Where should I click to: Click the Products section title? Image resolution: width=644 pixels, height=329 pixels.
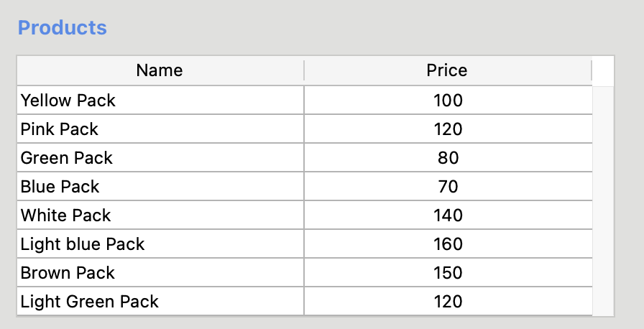(x=63, y=28)
